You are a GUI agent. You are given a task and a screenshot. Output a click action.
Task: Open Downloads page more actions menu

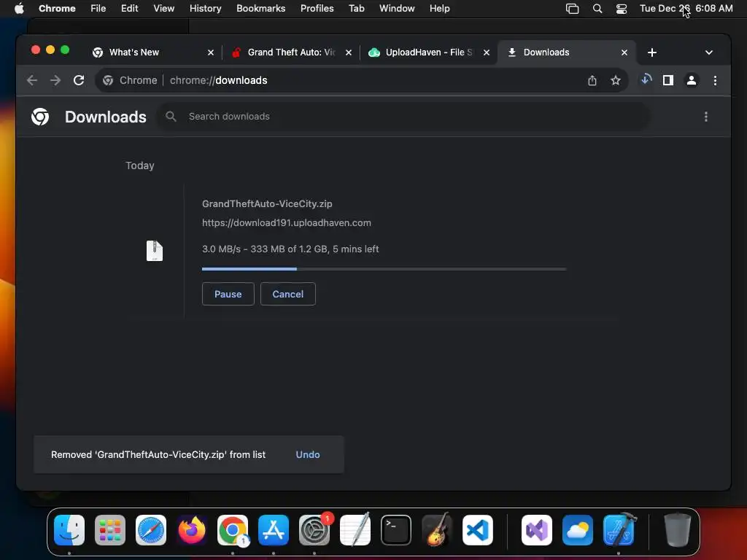[706, 117]
